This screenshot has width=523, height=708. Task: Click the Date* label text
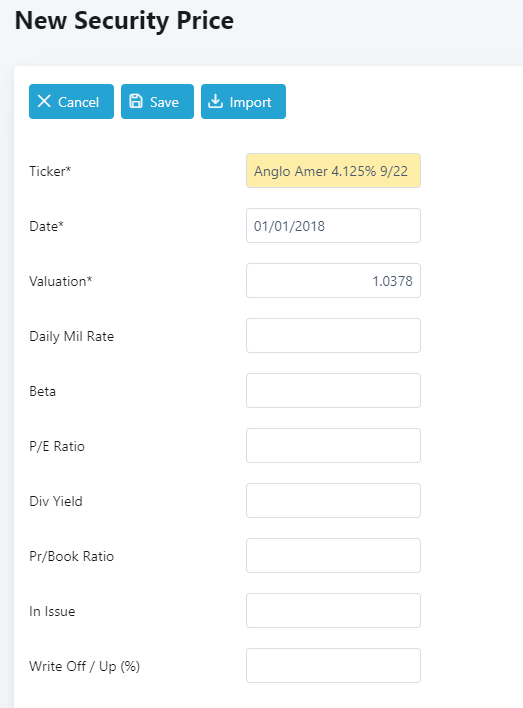point(47,226)
